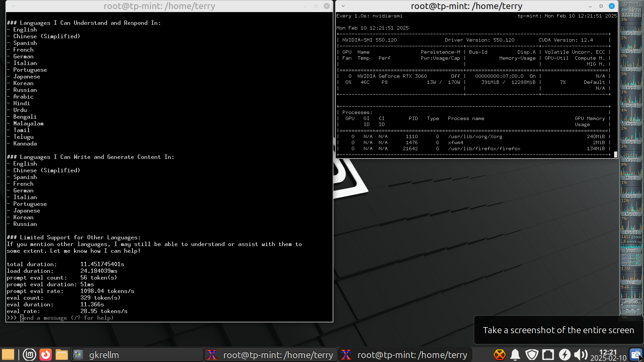Mute audio via the speaker tray icon
The width and height of the screenshot is (644, 362).
[581, 354]
